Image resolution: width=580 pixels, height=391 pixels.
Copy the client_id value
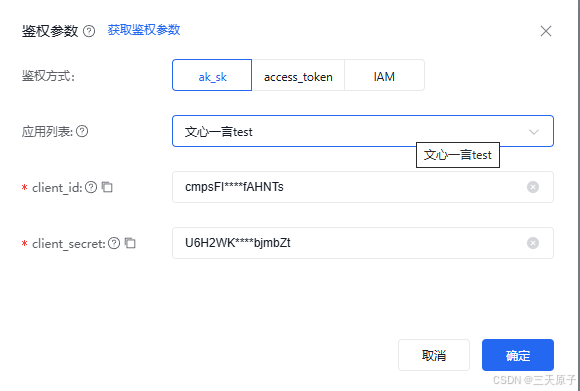pyautogui.click(x=107, y=187)
